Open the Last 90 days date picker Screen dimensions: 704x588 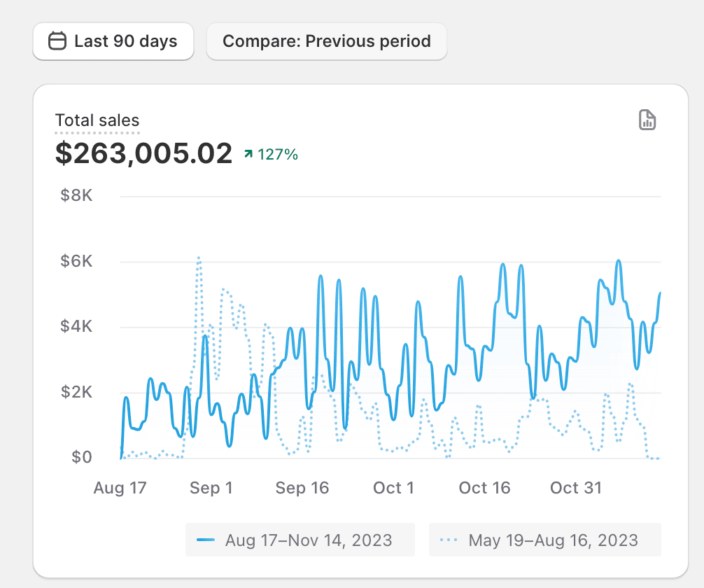(x=113, y=41)
